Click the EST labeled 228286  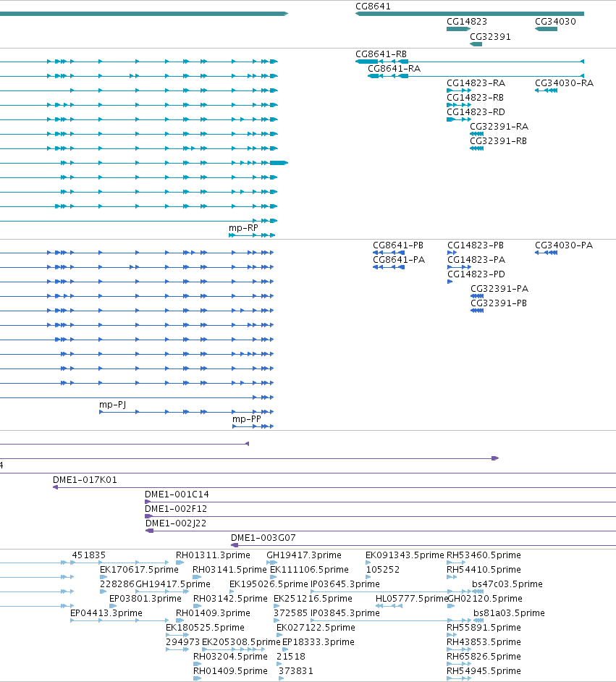[x=117, y=584]
